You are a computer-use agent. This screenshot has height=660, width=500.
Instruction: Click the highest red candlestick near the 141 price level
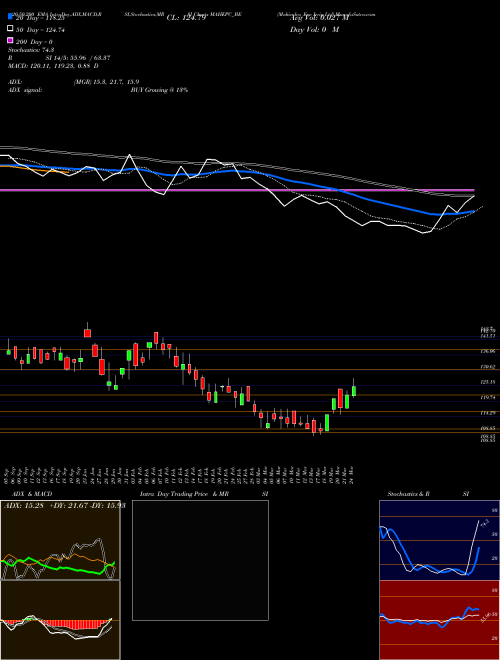88,333
